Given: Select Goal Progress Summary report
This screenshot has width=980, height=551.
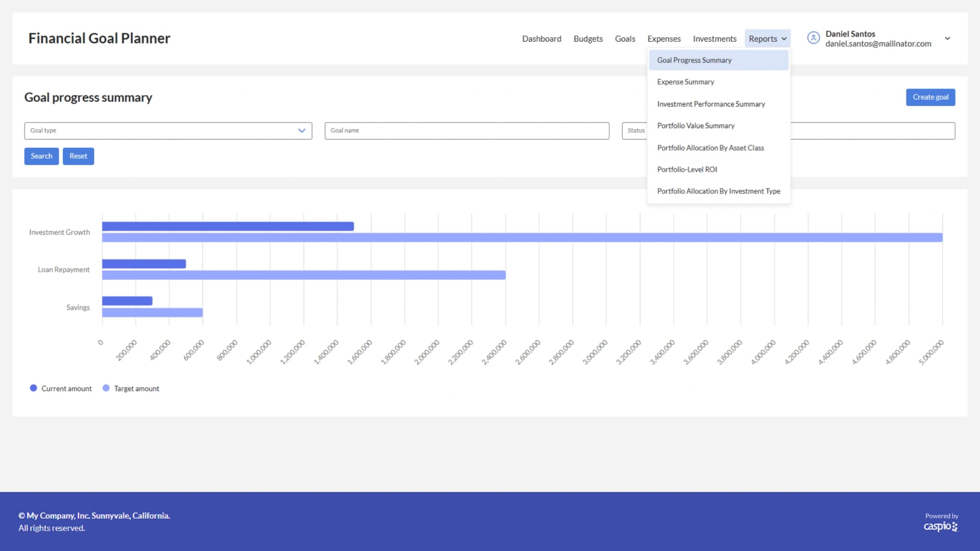Looking at the screenshot, I should (719, 60).
